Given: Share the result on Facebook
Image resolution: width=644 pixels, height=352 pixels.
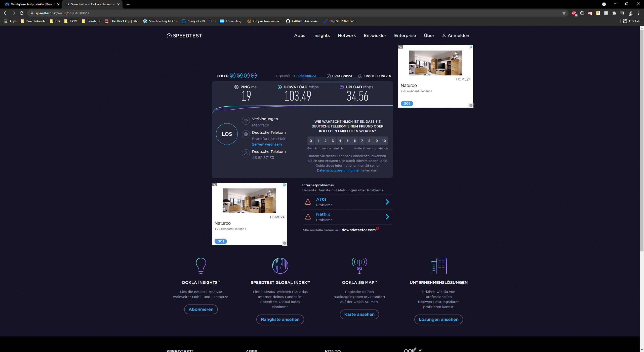Looking at the screenshot, I should (247, 75).
